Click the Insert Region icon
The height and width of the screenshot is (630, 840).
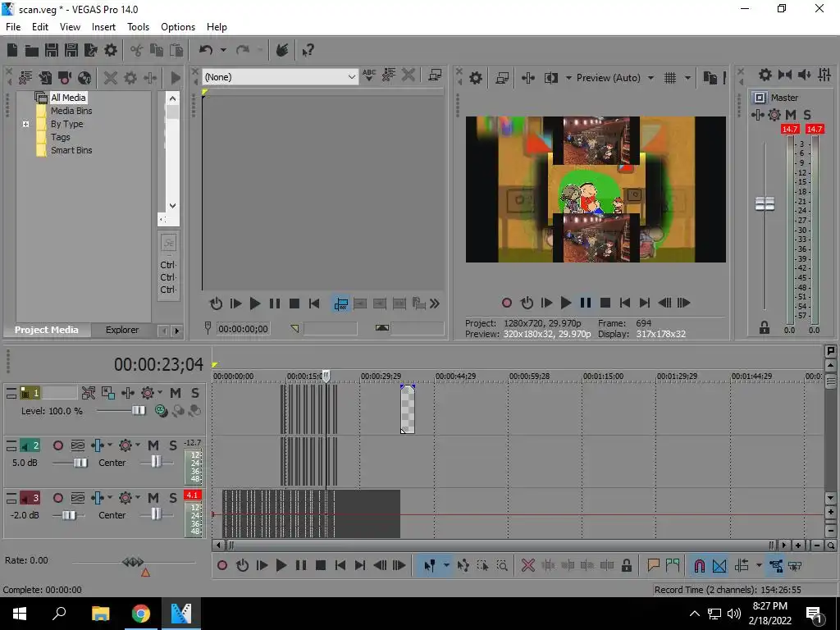673,565
